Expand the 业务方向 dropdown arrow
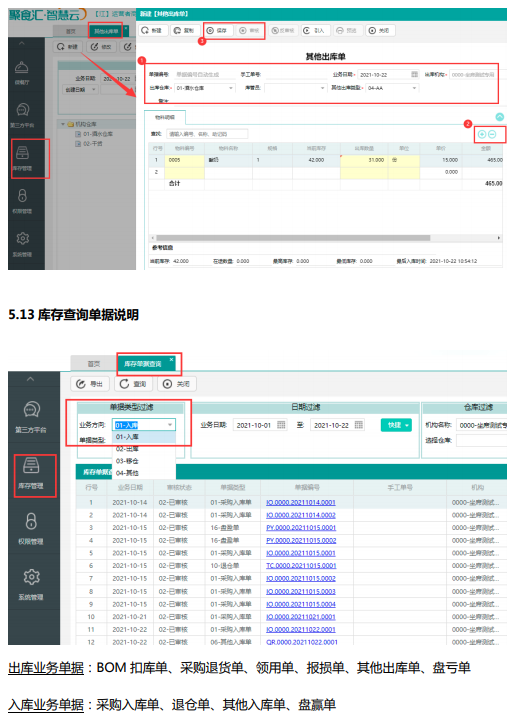 (x=170, y=425)
